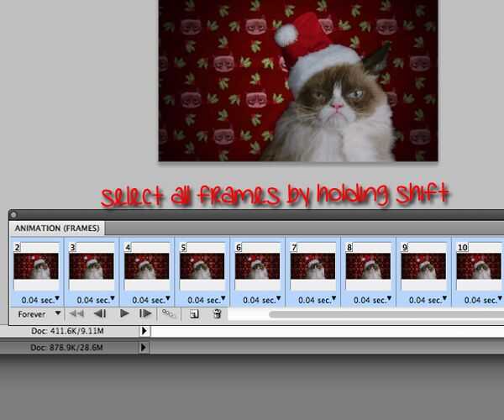This screenshot has height=420, width=504.
Task: Open frame 3 delay time dropdown
Action: click(96, 300)
